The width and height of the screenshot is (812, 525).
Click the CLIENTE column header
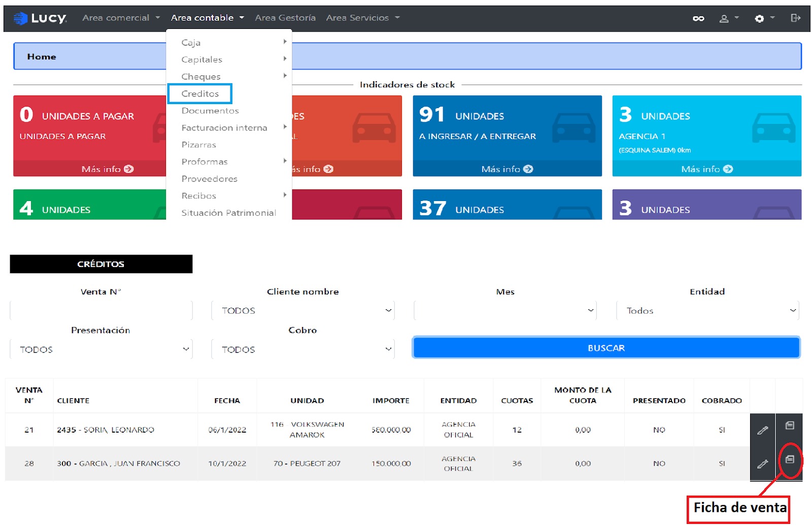pyautogui.click(x=73, y=401)
